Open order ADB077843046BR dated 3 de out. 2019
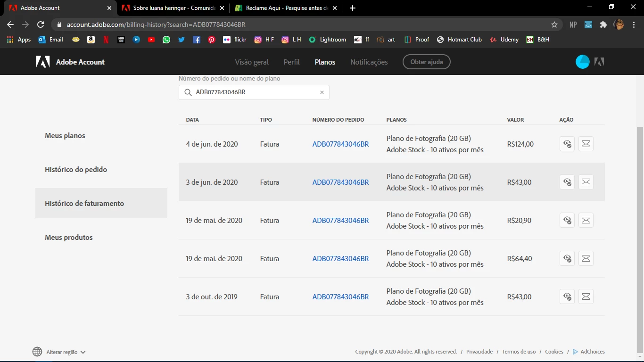The image size is (644, 362). (x=340, y=297)
